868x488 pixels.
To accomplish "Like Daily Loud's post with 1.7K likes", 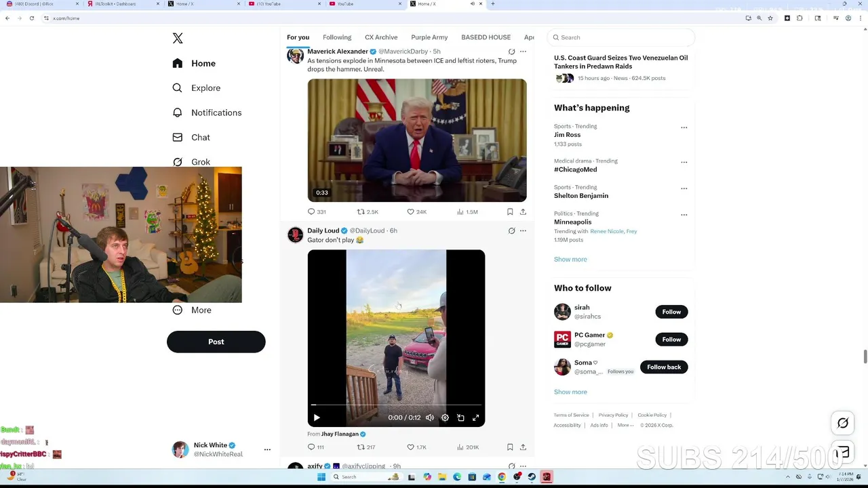I will pos(416,447).
